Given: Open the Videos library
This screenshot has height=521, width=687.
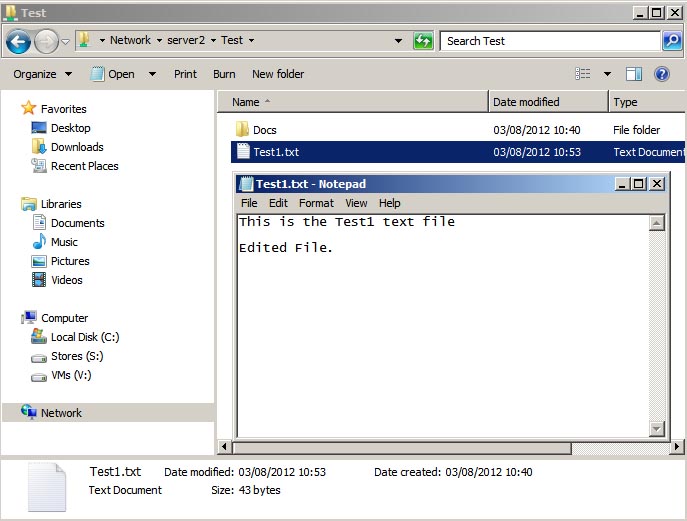Looking at the screenshot, I should coord(67,280).
